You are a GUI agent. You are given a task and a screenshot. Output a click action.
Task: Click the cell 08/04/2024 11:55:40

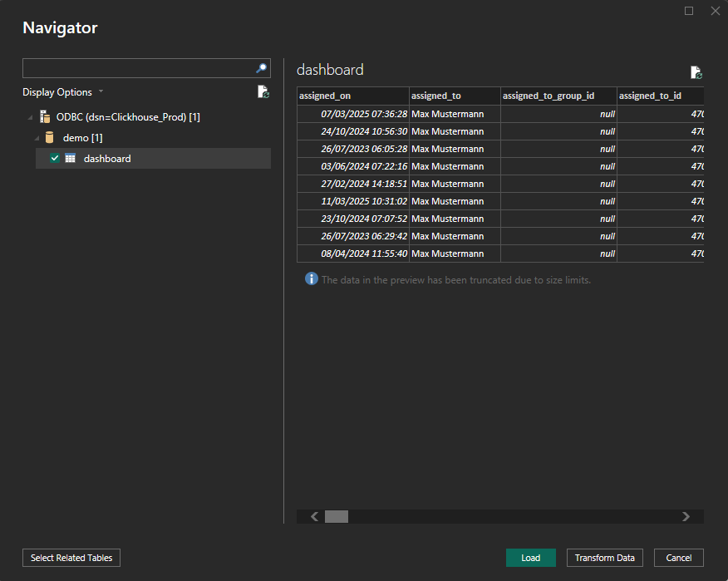click(353, 254)
